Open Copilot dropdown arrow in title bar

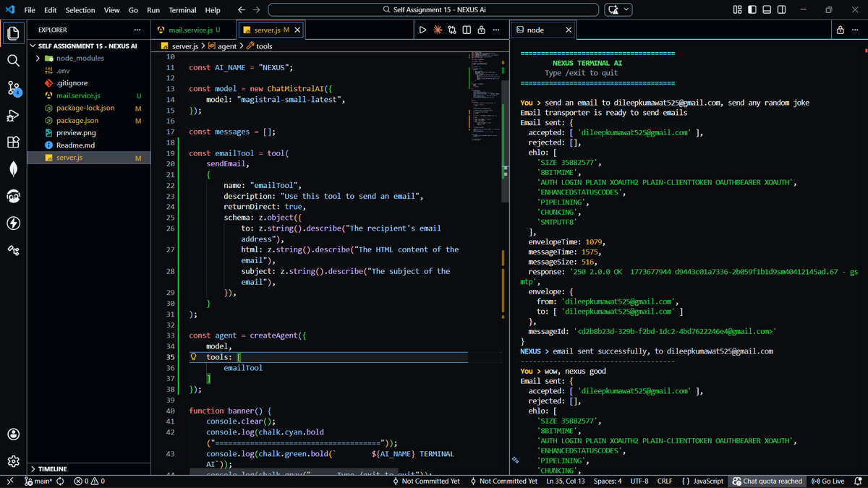[626, 10]
